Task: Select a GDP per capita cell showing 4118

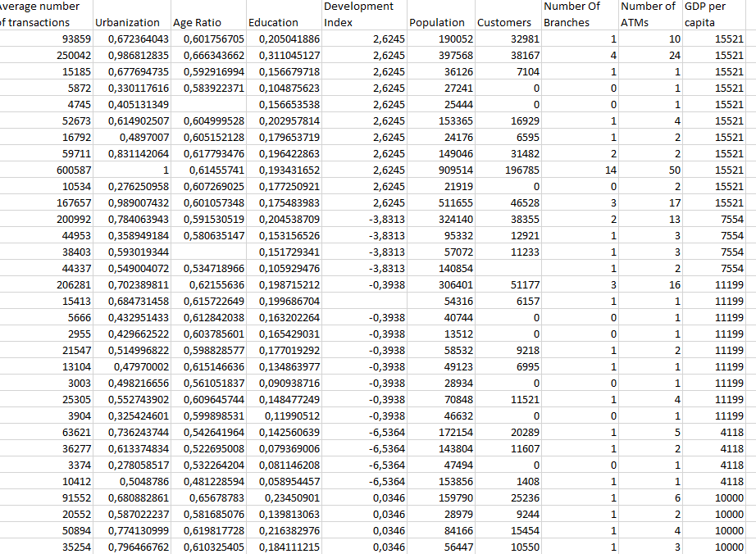Action: coord(730,433)
